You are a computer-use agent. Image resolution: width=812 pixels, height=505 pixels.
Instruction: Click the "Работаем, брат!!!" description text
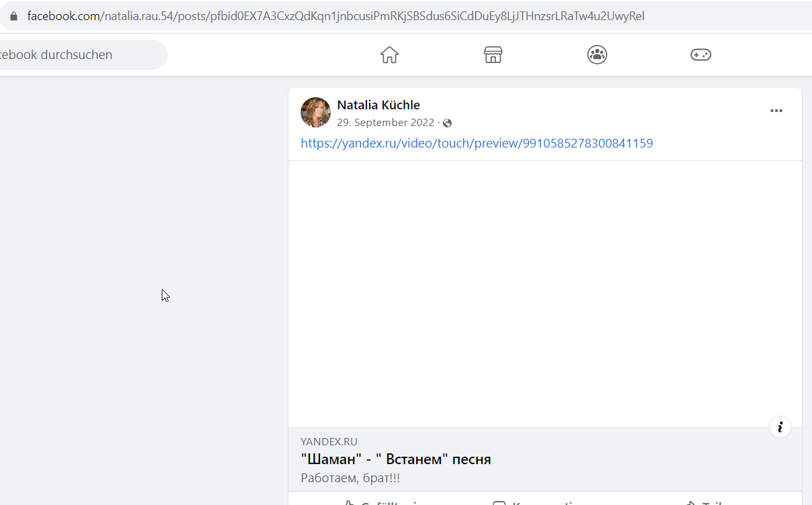[350, 478]
